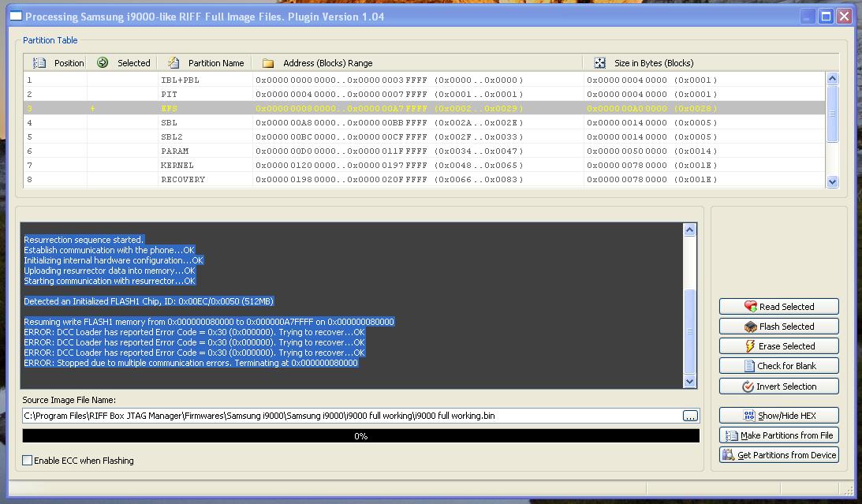This screenshot has height=504, width=862.
Task: Click the Position column header icon
Action: click(x=39, y=62)
